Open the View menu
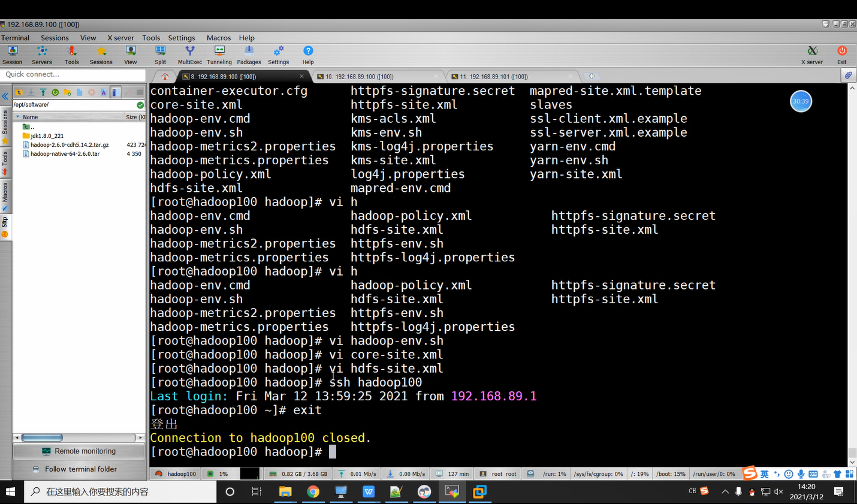This screenshot has width=857, height=504. click(88, 38)
